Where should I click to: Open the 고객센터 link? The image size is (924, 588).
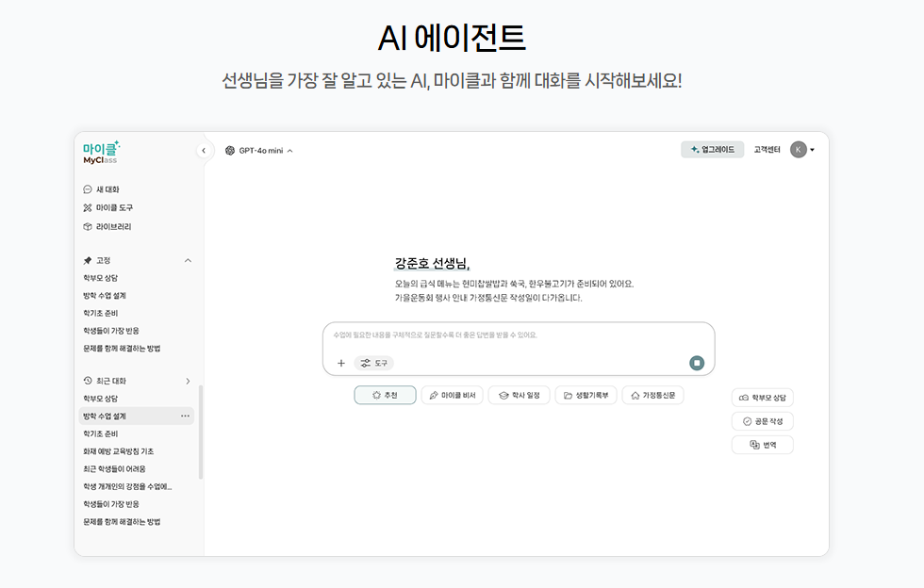(767, 150)
